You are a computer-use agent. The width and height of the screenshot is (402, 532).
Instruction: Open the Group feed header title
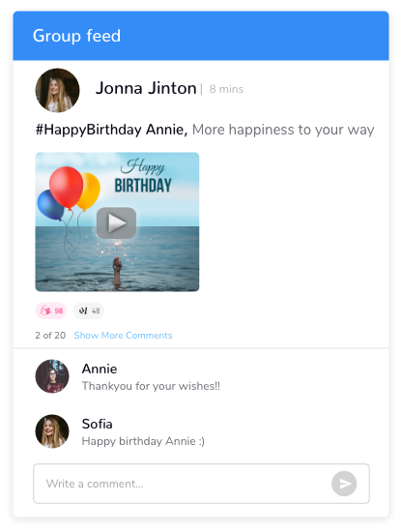76,36
